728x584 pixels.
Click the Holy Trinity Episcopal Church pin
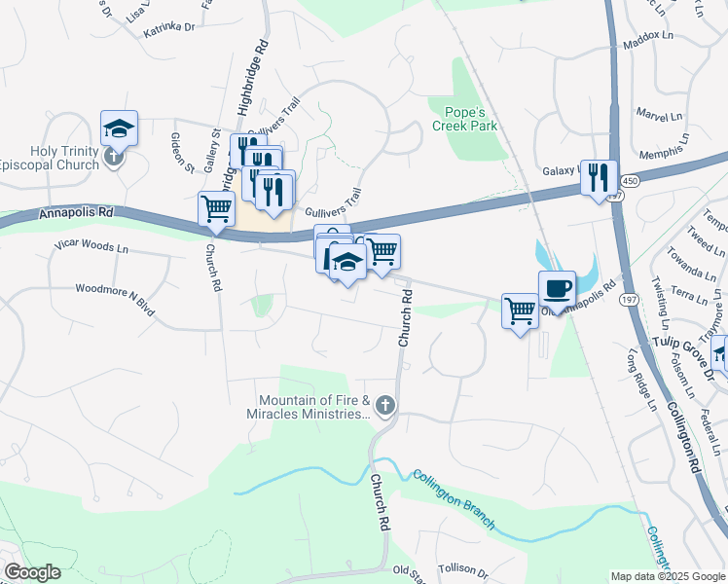[x=114, y=157]
